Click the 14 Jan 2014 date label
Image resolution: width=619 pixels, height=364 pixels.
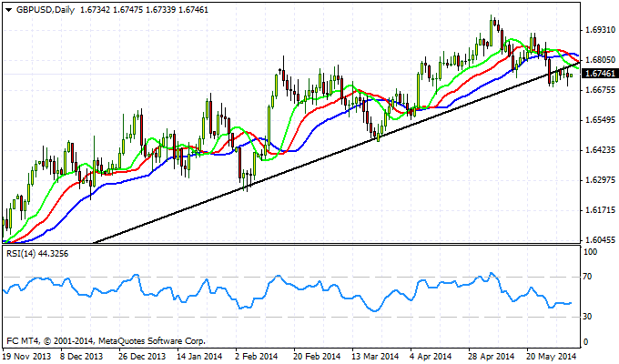coord(199,356)
